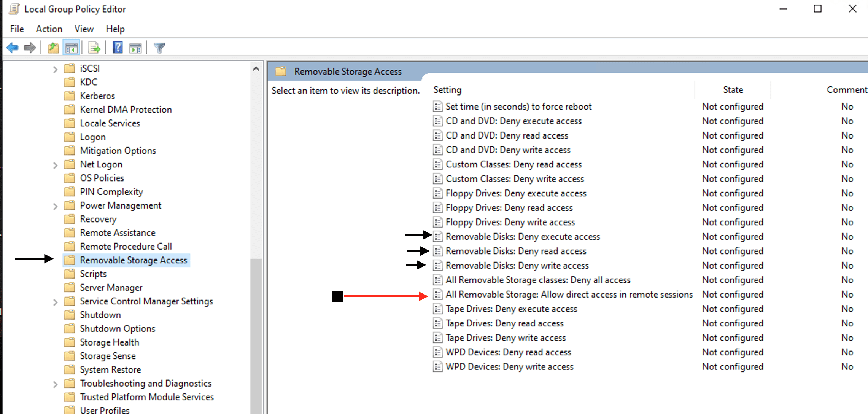Toggle Show/Hide Console Tree icon
The height and width of the screenshot is (414, 868).
tap(72, 48)
